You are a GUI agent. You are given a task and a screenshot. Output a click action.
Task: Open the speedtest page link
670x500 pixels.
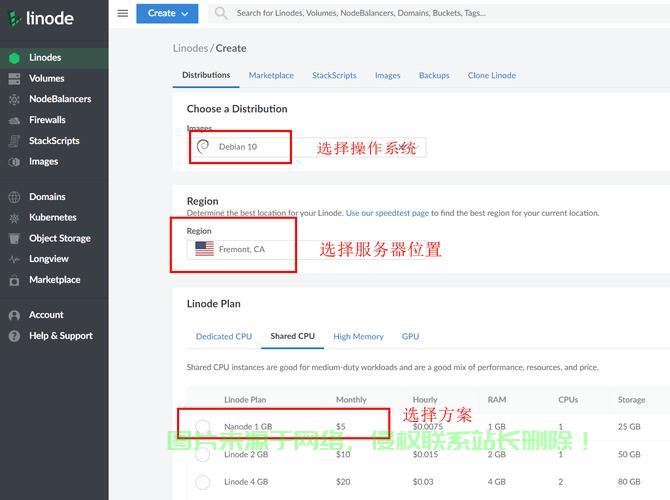pos(387,213)
